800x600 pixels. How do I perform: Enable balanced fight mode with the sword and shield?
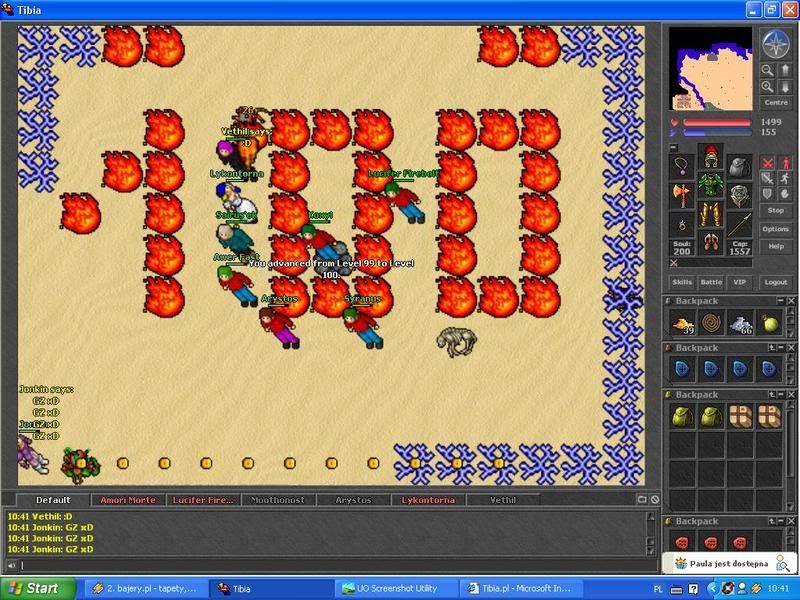point(767,179)
